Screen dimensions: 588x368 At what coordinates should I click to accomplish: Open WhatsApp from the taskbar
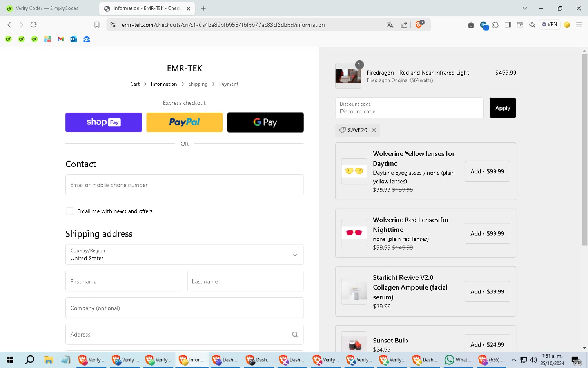click(458, 360)
